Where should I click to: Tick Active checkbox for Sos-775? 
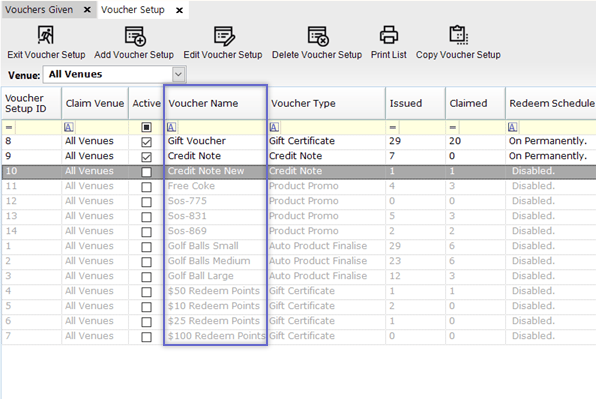click(146, 202)
